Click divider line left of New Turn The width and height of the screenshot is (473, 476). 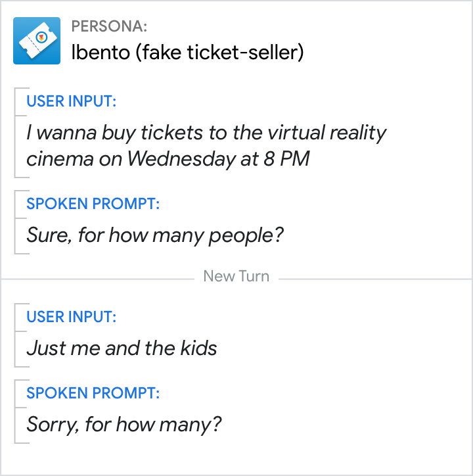coord(99,279)
